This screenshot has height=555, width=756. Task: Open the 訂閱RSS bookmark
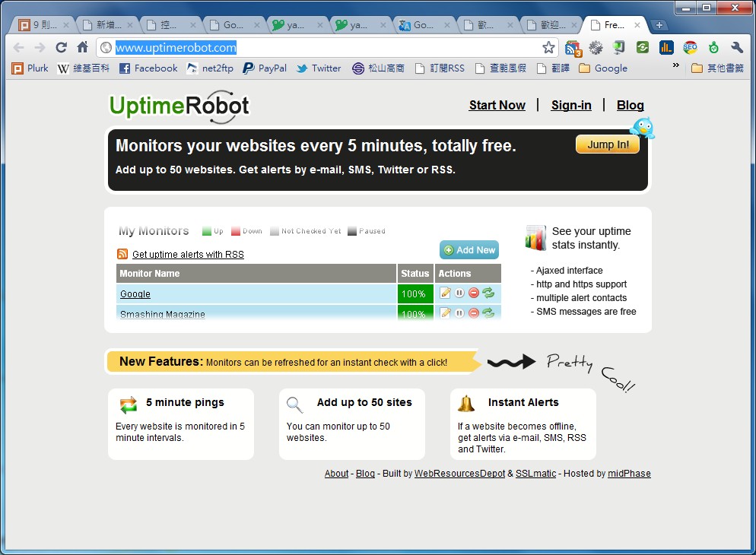click(x=440, y=68)
